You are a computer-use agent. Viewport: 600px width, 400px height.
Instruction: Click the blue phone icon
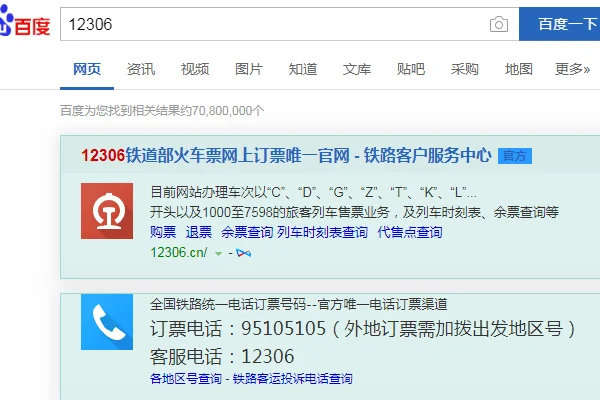pyautogui.click(x=107, y=322)
